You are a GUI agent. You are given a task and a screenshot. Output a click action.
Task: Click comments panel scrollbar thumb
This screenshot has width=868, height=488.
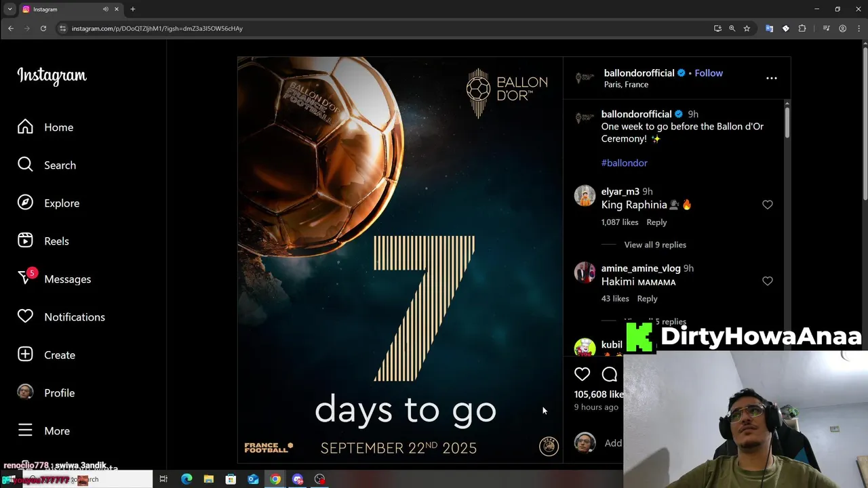787,122
